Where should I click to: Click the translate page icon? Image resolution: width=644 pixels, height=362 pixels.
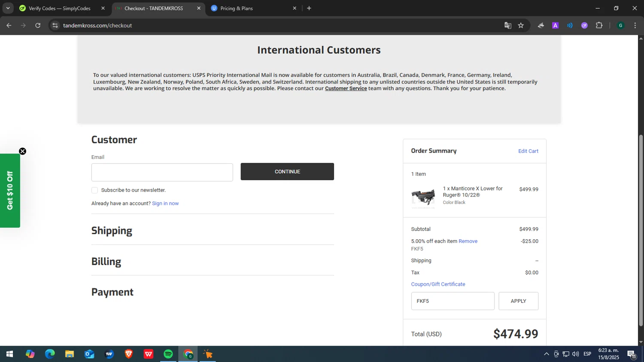[x=508, y=25]
